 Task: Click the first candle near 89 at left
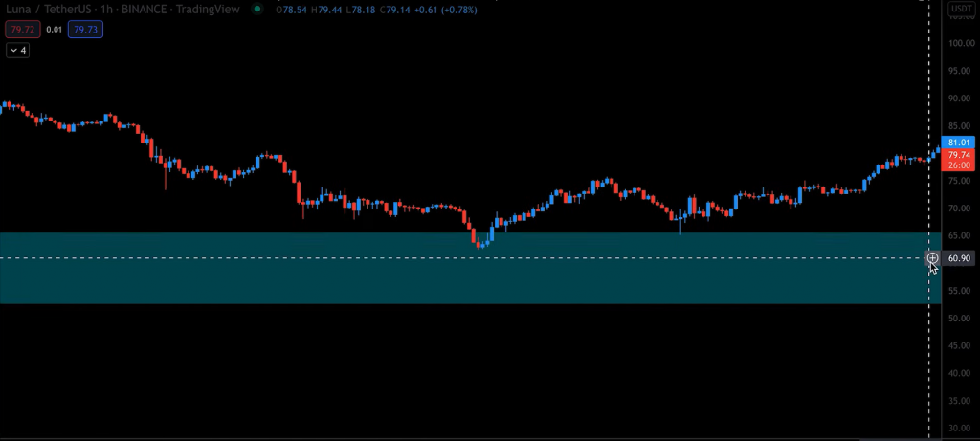(x=5, y=105)
